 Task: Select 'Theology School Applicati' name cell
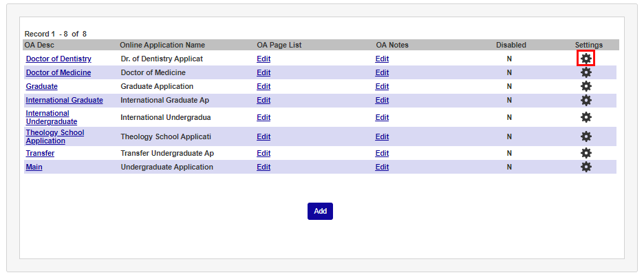pyautogui.click(x=166, y=136)
